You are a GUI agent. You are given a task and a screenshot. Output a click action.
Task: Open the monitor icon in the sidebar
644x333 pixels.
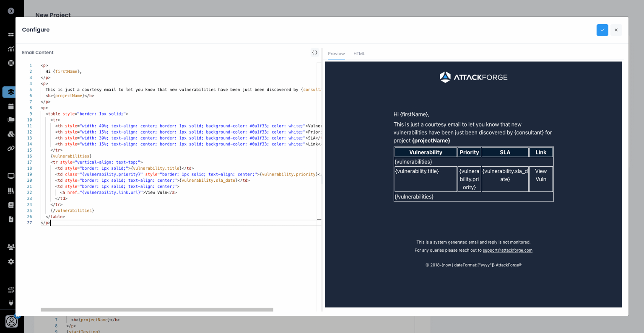click(x=11, y=176)
